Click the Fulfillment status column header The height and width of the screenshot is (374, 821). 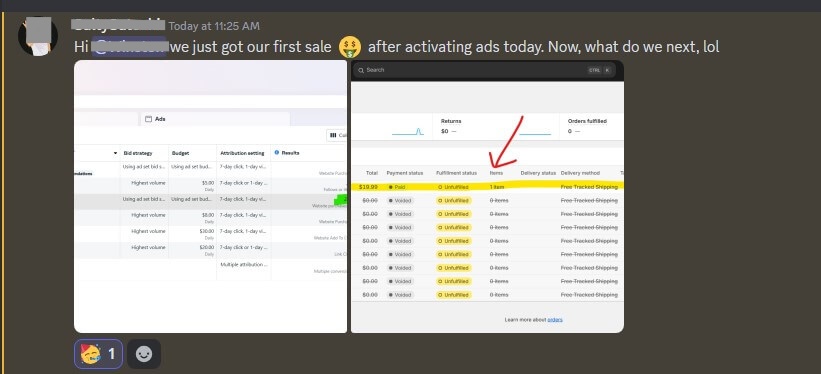pyautogui.click(x=457, y=173)
